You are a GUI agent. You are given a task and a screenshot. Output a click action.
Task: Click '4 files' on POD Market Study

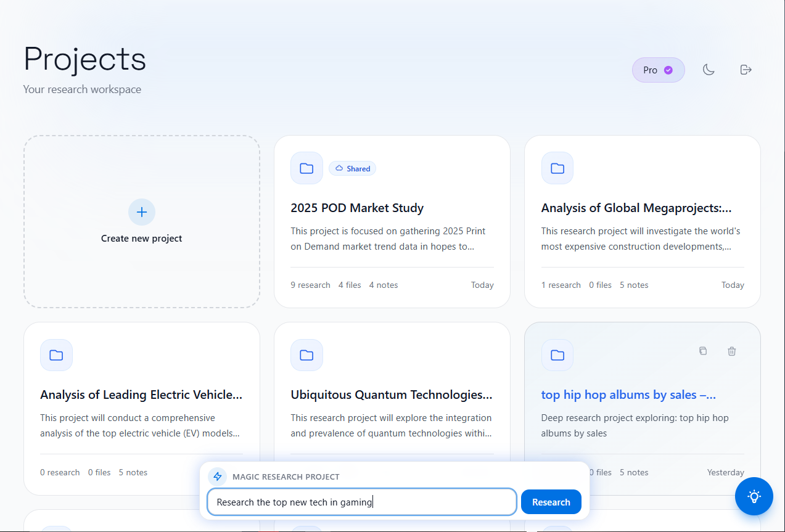tap(350, 285)
